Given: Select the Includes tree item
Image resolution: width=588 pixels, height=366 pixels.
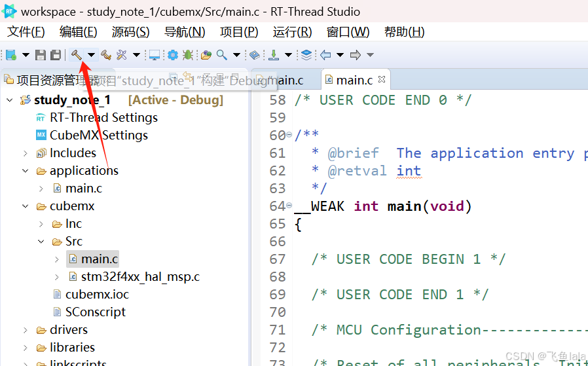Looking at the screenshot, I should click(73, 153).
